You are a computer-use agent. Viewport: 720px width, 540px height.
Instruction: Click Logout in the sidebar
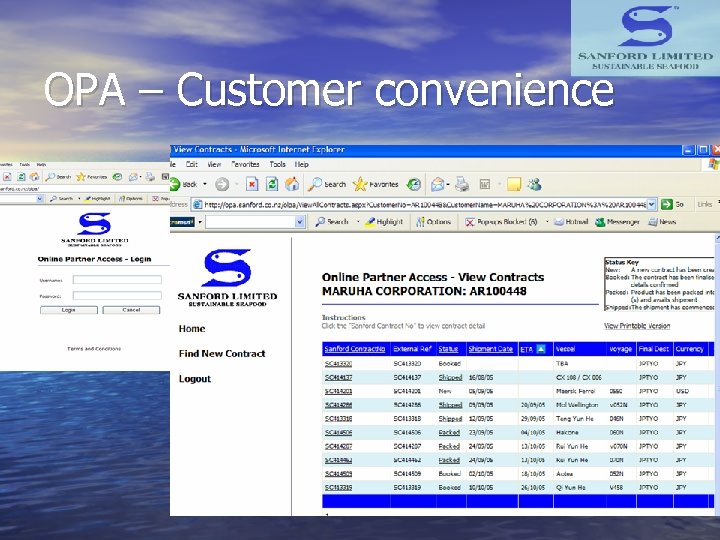click(x=195, y=379)
